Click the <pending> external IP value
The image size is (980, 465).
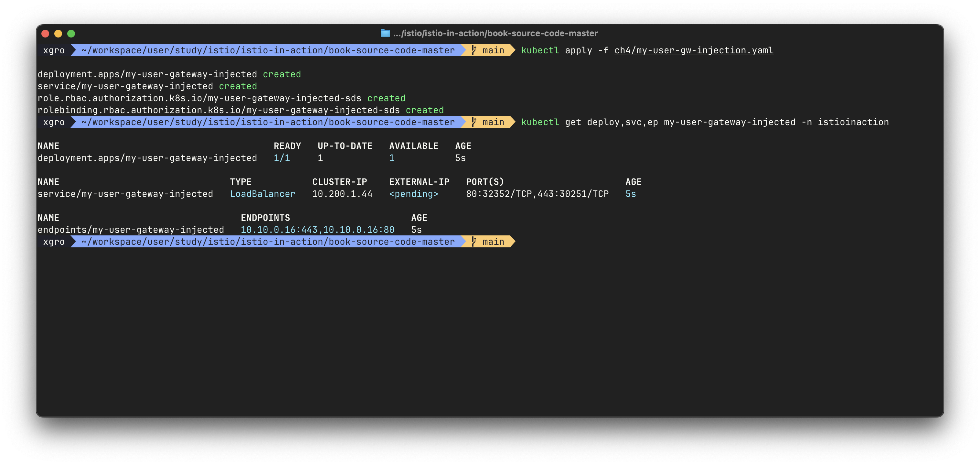point(413,194)
